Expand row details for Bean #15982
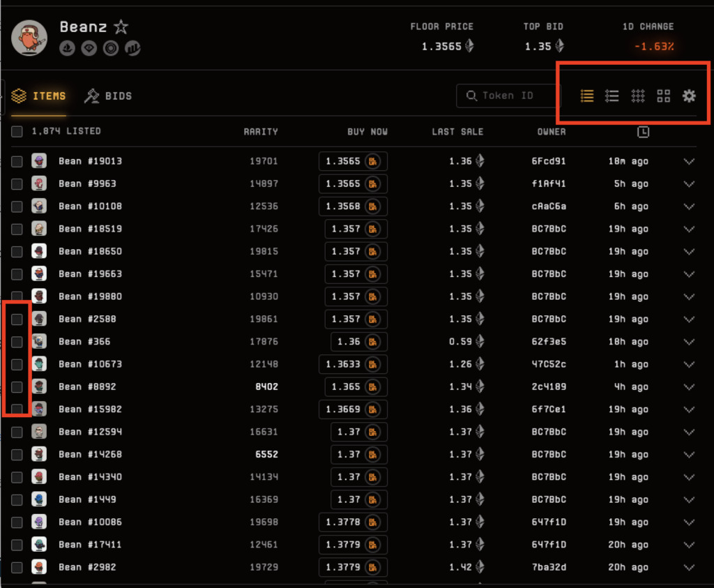The width and height of the screenshot is (714, 588). coord(689,409)
